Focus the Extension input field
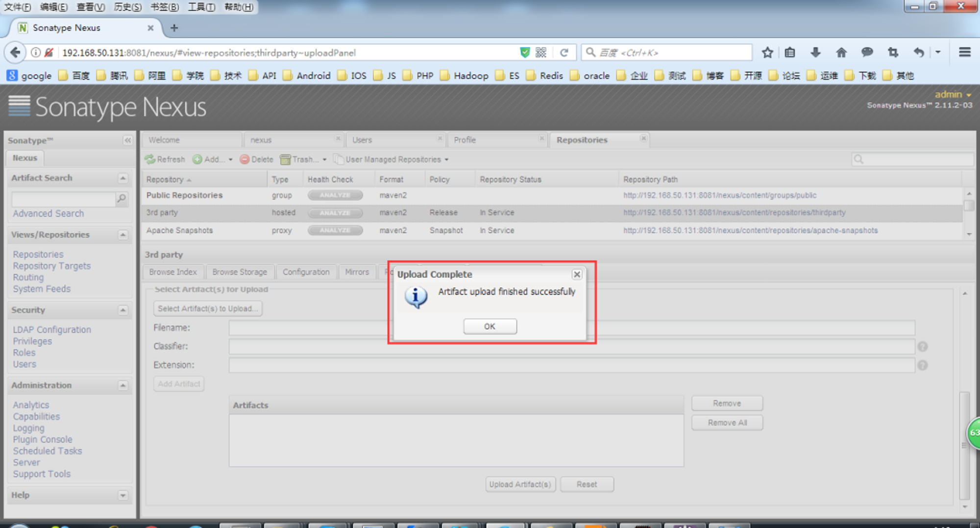The width and height of the screenshot is (980, 528). pyautogui.click(x=572, y=365)
